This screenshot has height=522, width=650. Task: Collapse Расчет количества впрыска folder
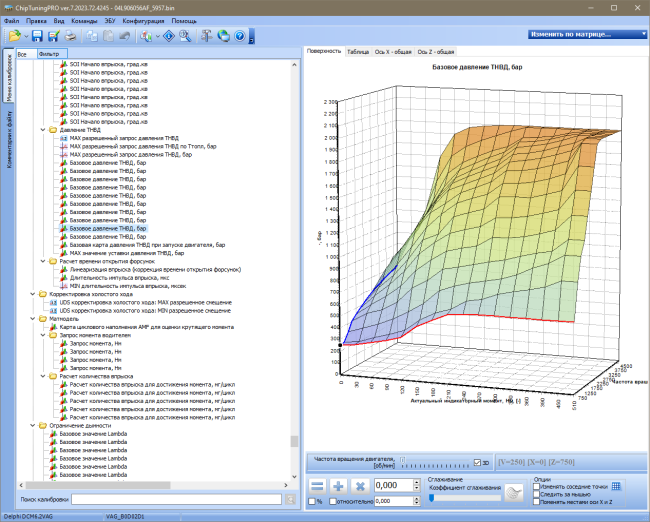pyautogui.click(x=43, y=376)
